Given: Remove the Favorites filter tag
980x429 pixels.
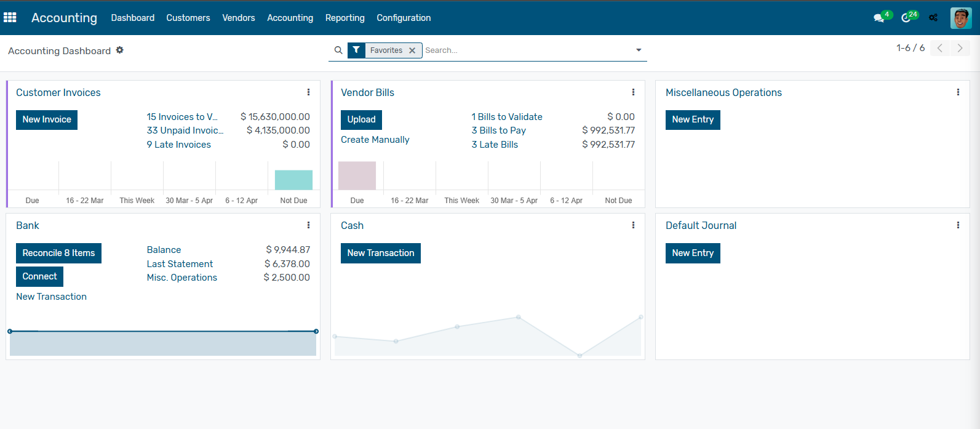Looking at the screenshot, I should point(412,50).
